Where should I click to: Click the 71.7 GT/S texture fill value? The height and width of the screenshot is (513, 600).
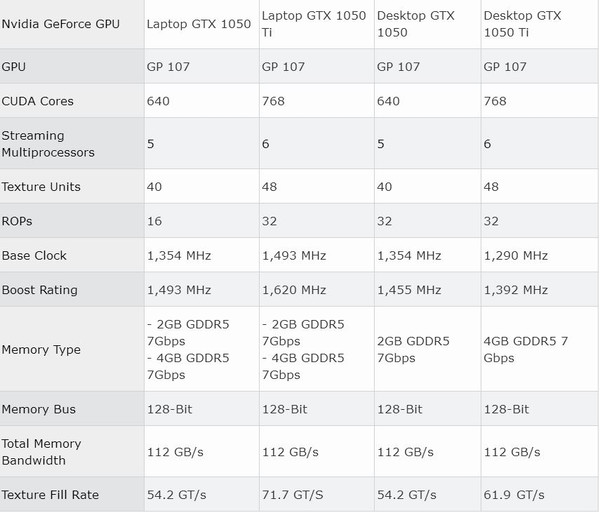pos(290,495)
